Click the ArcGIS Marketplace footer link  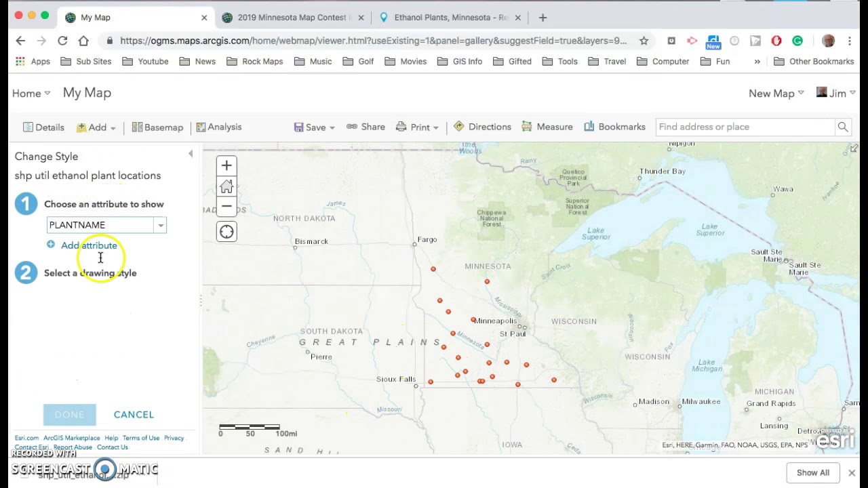(x=72, y=438)
